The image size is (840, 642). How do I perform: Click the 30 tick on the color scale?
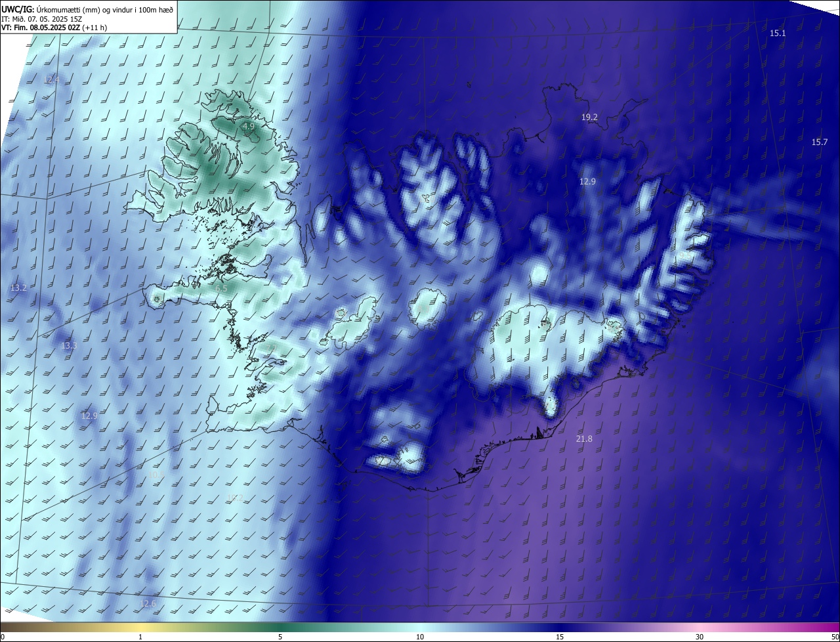pyautogui.click(x=700, y=637)
